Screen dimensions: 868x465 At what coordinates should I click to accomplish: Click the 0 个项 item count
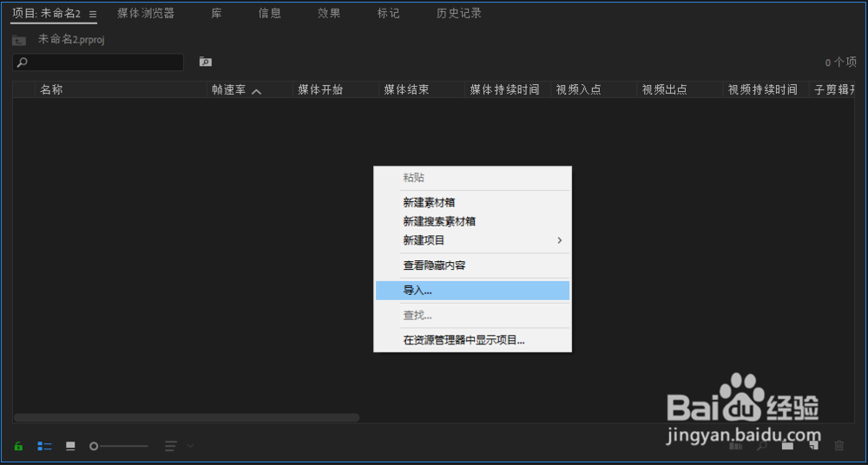pos(841,62)
